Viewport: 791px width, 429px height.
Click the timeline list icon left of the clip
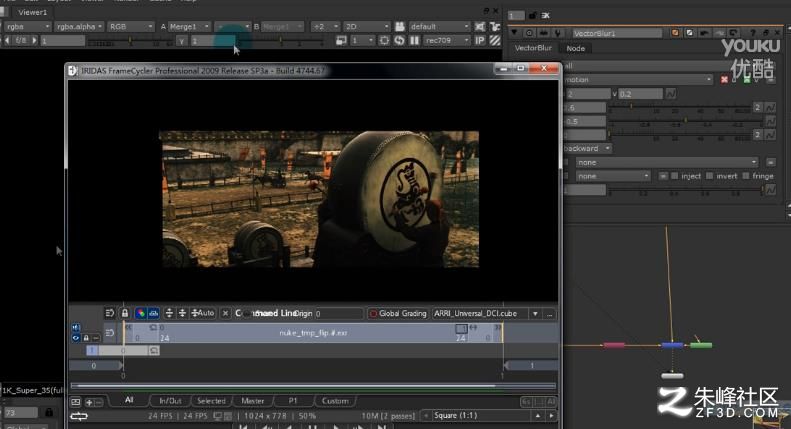tap(109, 333)
